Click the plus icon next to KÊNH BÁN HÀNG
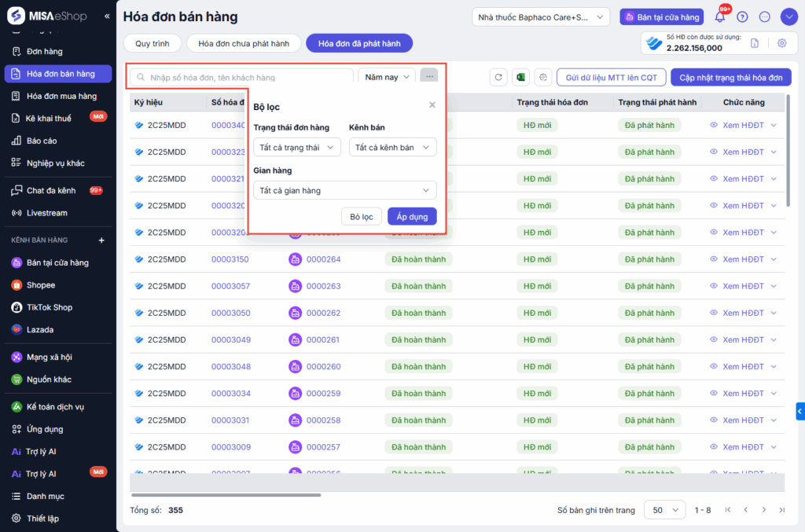 tap(101, 240)
